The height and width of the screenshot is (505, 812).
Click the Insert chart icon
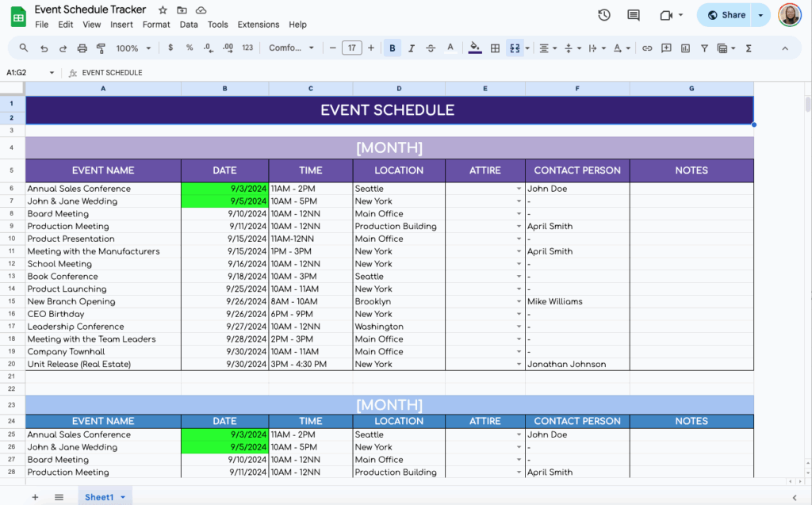point(685,48)
